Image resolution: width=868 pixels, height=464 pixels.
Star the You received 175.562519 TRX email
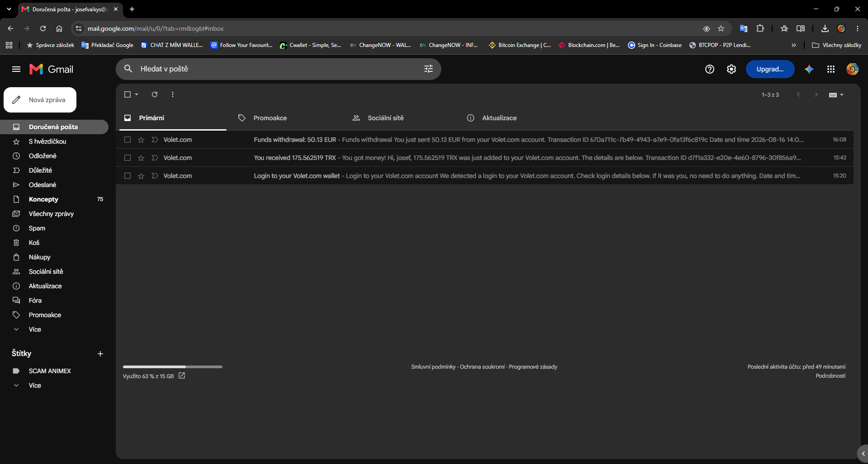[141, 158]
